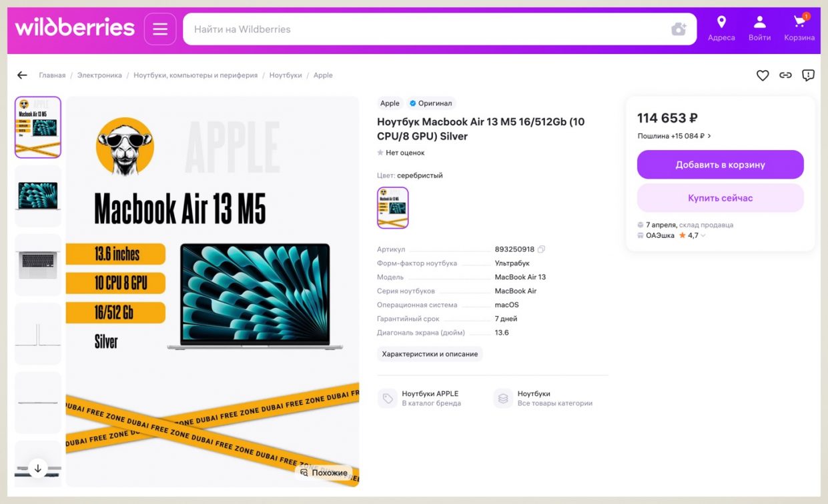
Task: Copy article number 893250918 icon
Action: (541, 249)
